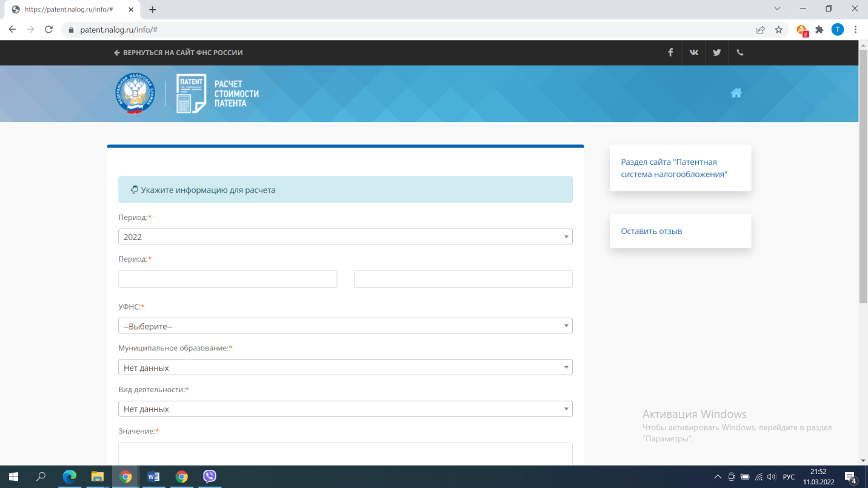Click the patent calculator logo icon
868x488 pixels.
(x=192, y=94)
